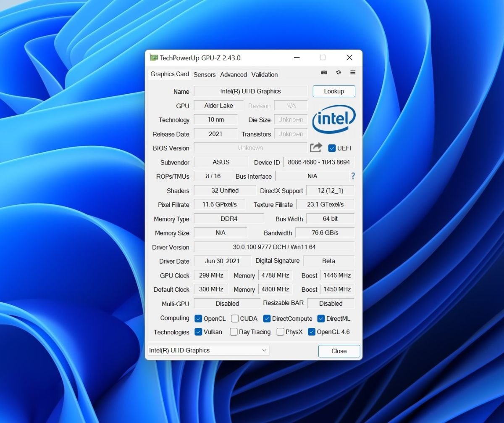This screenshot has width=504, height=423.
Task: Click the Resizable BAR field showing Disabled
Action: (331, 304)
